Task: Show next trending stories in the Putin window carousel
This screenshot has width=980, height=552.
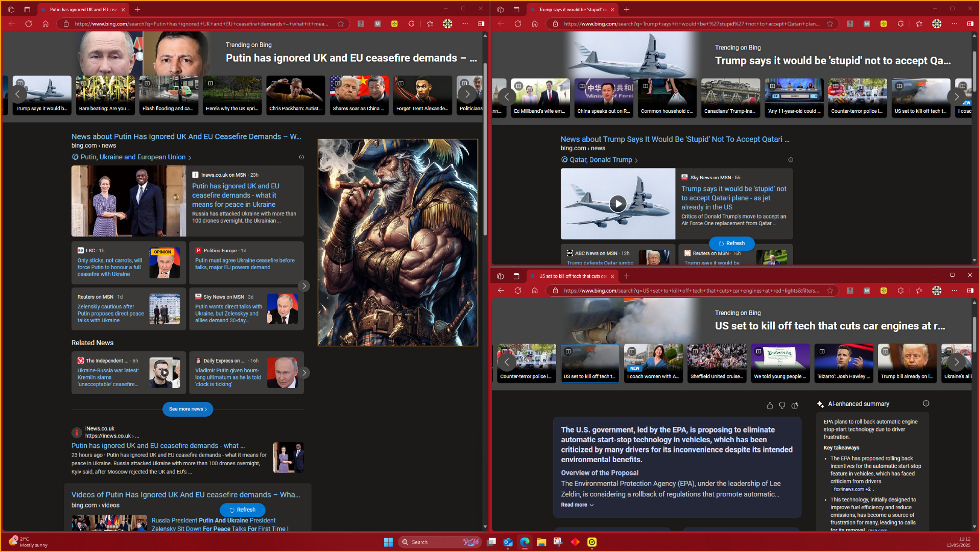Action: click(x=467, y=94)
